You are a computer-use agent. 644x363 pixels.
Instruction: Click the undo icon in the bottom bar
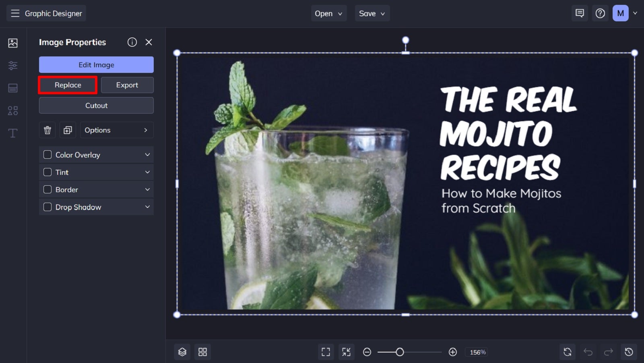588,351
